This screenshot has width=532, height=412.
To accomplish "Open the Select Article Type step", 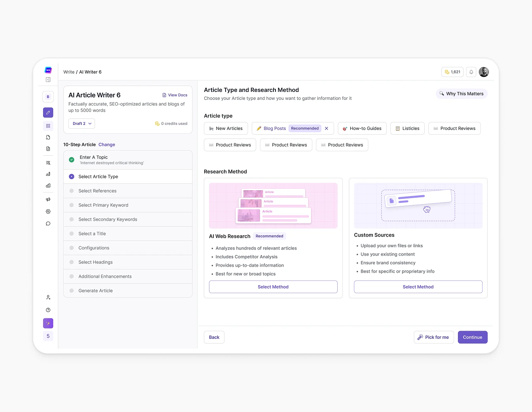I will tap(98, 176).
